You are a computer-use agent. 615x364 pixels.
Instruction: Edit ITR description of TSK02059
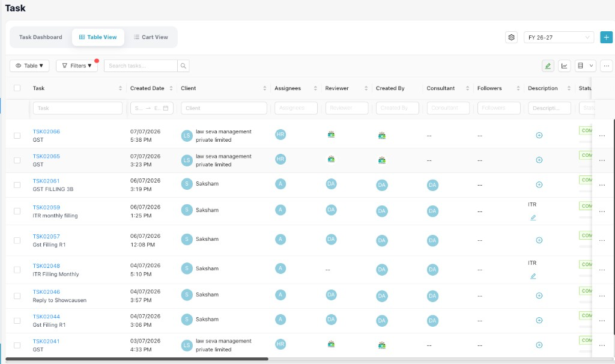(x=533, y=217)
